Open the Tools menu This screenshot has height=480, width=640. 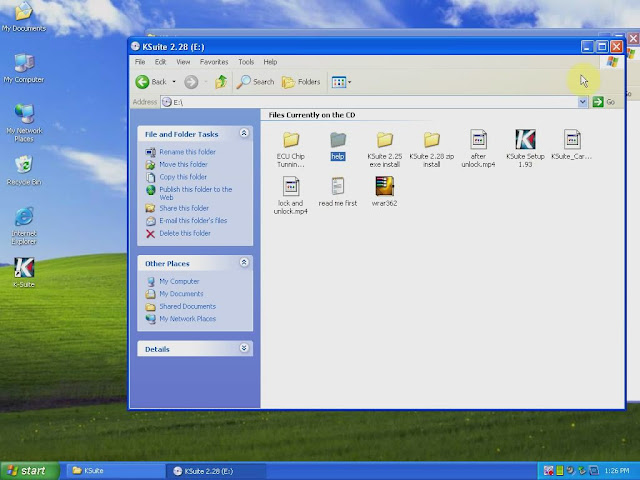click(246, 62)
